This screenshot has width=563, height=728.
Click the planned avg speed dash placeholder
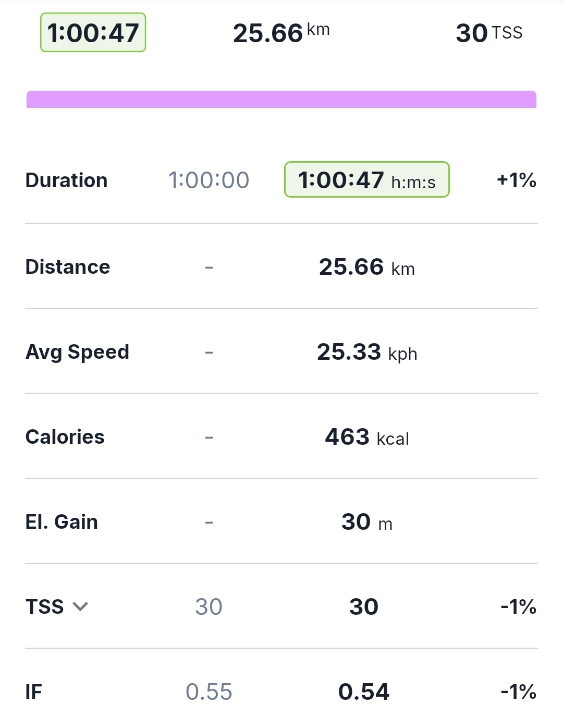coord(209,353)
